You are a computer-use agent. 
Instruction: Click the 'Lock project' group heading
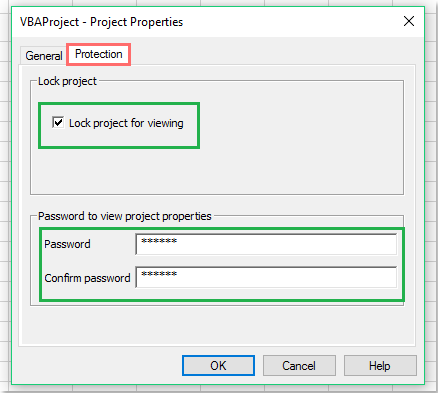click(x=67, y=81)
